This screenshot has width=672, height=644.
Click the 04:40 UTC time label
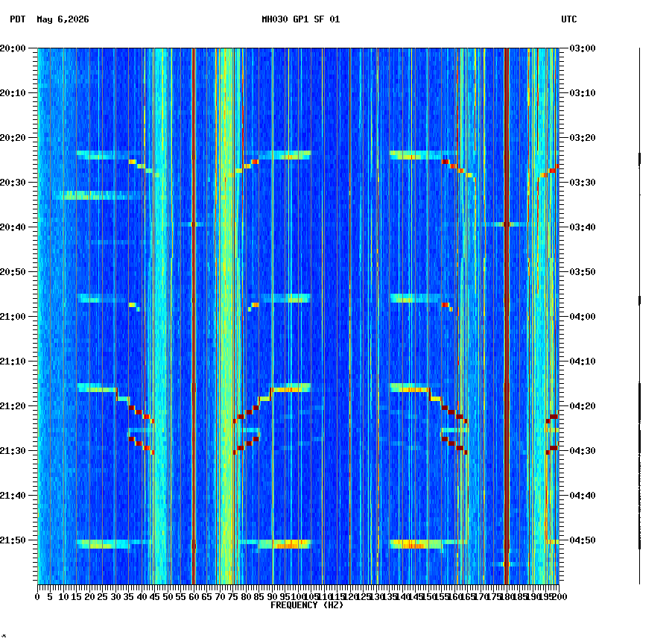(583, 495)
